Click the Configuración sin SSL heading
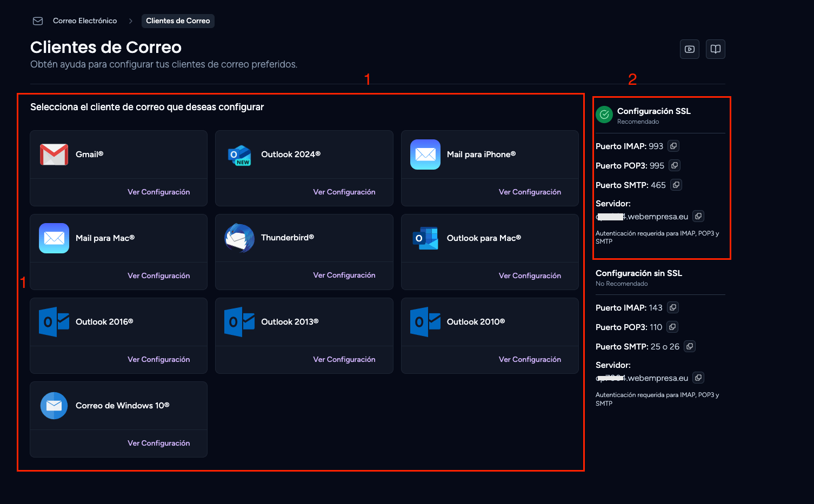This screenshot has width=814, height=504. pos(639,273)
